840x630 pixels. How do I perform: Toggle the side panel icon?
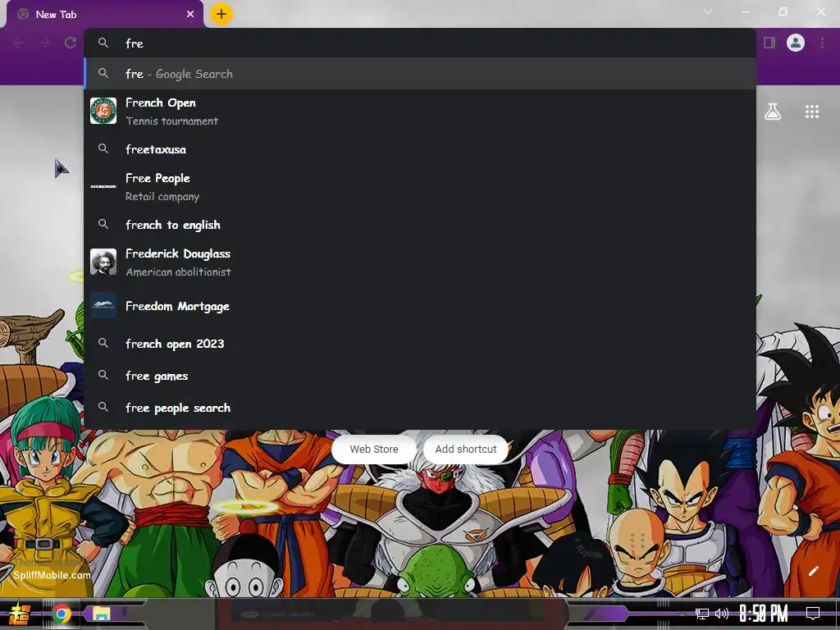pos(769,43)
